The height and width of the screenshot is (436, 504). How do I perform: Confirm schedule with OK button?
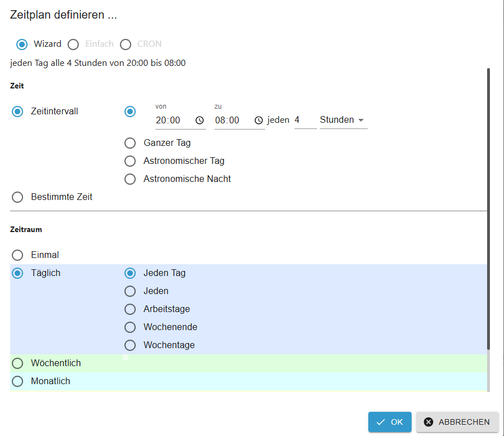[390, 422]
